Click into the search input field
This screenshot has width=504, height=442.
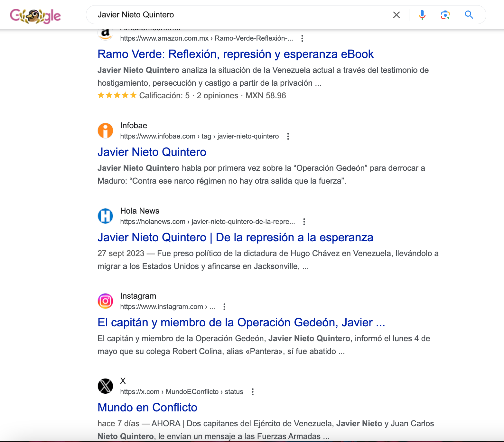(238, 15)
